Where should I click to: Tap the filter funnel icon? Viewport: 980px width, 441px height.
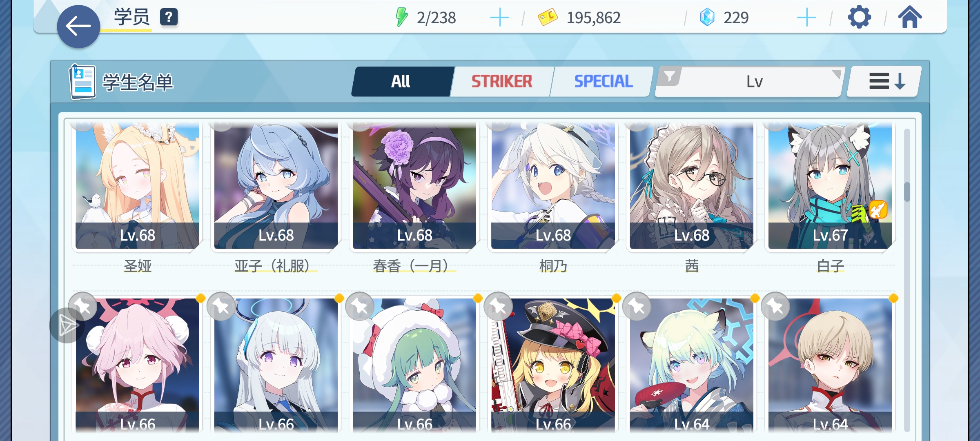[x=670, y=76]
